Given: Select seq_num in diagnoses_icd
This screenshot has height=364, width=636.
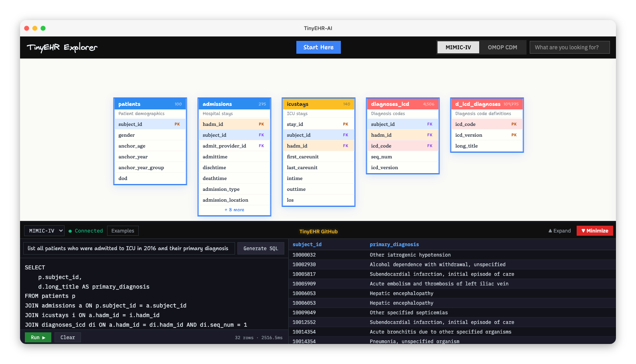Looking at the screenshot, I should (x=403, y=157).
